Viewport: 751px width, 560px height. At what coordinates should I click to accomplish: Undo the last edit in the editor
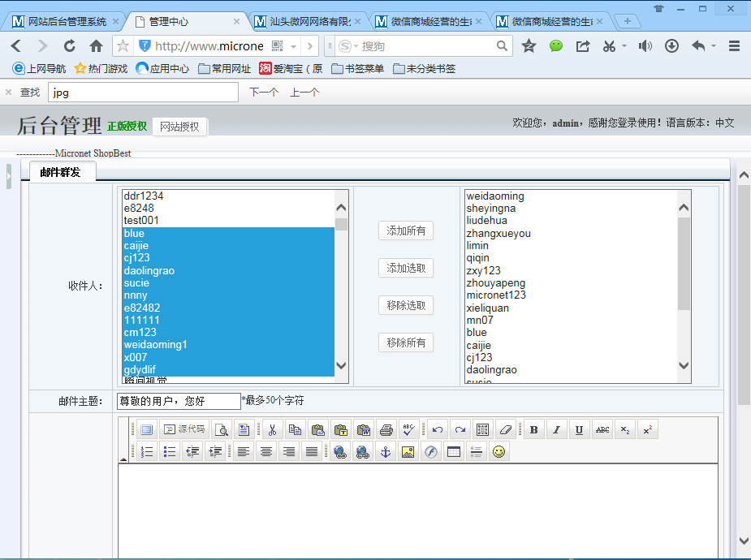438,429
